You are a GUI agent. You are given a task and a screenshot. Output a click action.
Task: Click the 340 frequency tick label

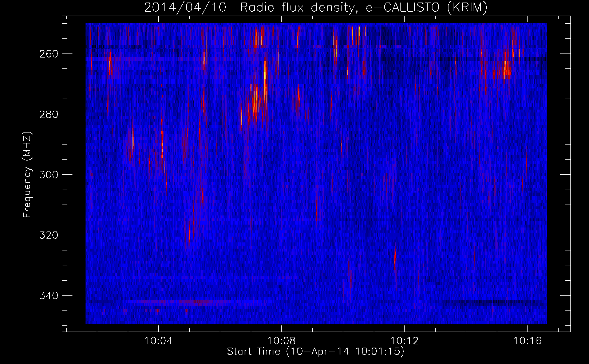point(48,296)
